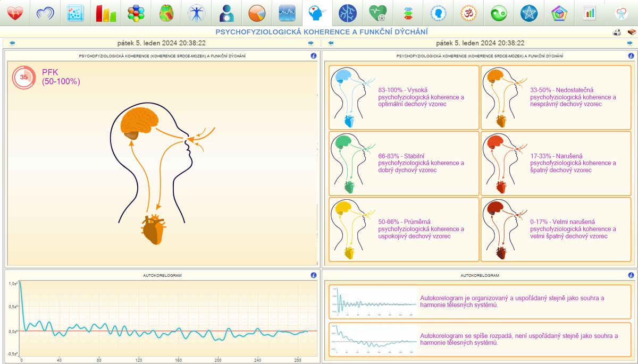Go to next measurement in left panel
Viewport: 638px width, 364px height.
pyautogui.click(x=311, y=43)
